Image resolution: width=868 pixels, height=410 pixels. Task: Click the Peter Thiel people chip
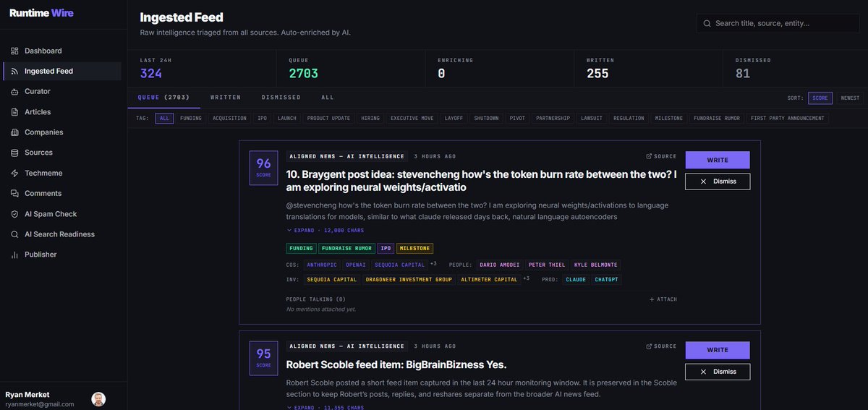547,265
